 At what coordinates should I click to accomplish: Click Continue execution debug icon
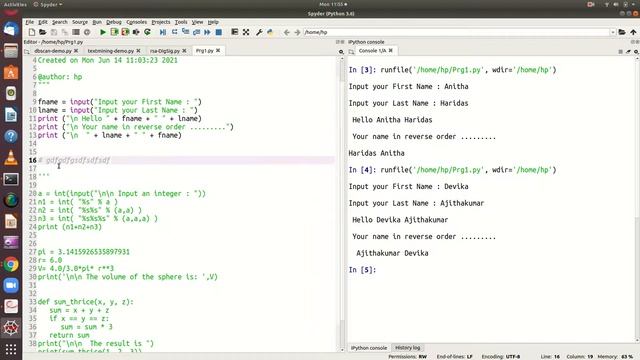click(x=207, y=32)
